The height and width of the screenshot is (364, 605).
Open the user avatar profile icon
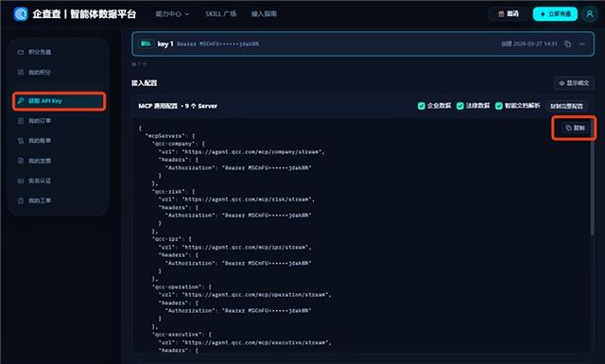click(x=590, y=14)
